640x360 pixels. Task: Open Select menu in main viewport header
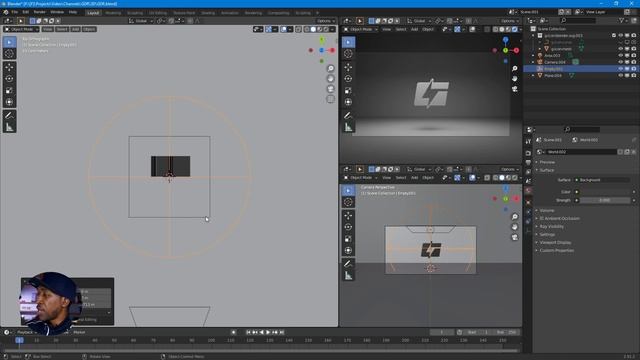(x=62, y=29)
